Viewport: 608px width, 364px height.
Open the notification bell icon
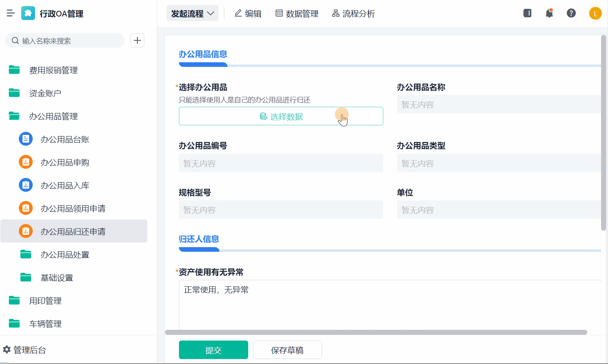[x=549, y=13]
